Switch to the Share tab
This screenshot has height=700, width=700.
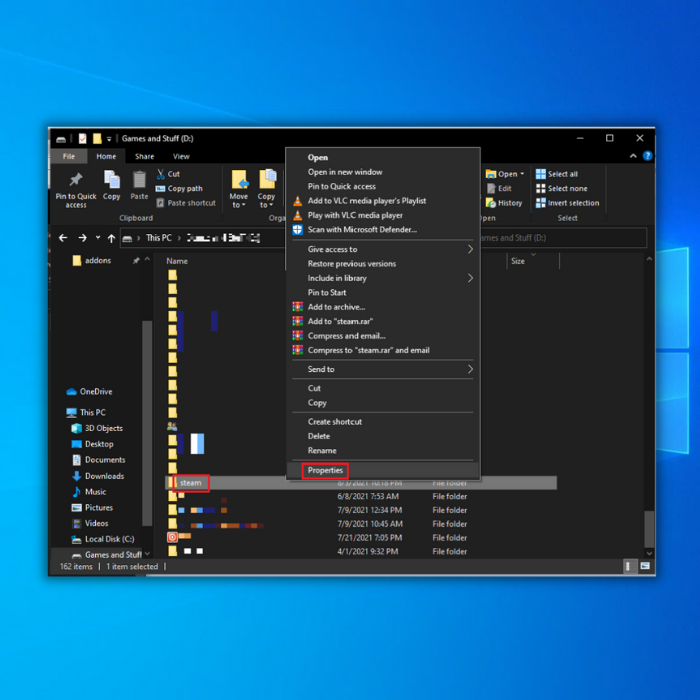tap(144, 156)
